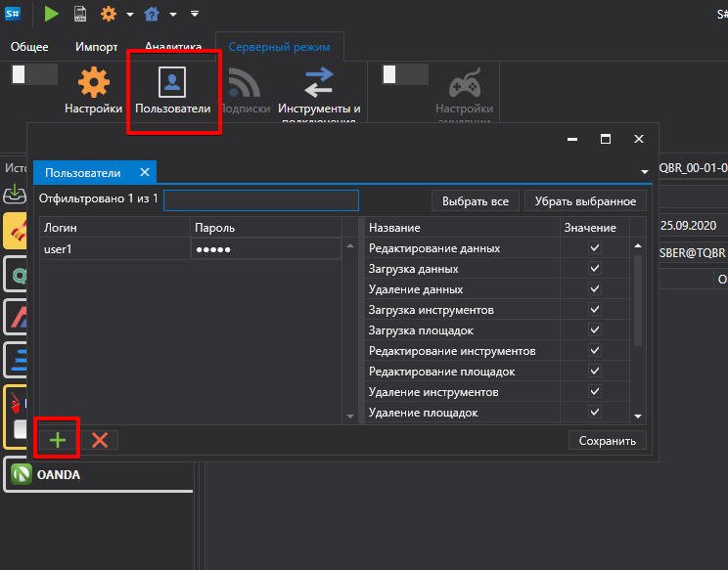728x570 pixels.
Task: Click the user filter search field
Action: (x=261, y=200)
